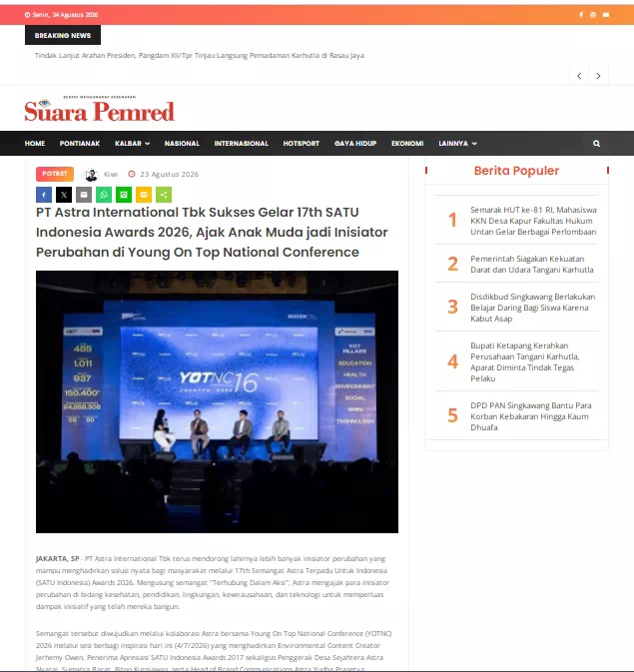Screen dimensions: 634x672
Task: Open breaking headline about Pangdam XII/Tpr Karhutla
Action: (x=200, y=55)
